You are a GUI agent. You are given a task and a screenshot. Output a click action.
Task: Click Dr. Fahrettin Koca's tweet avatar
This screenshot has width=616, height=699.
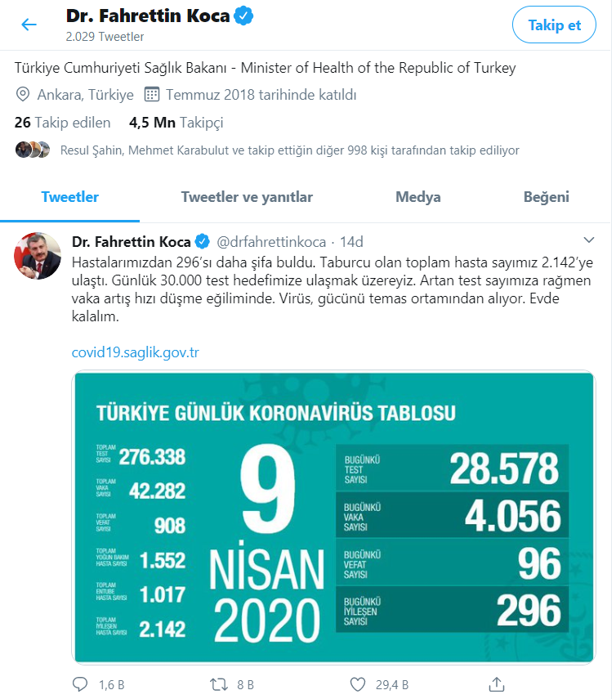coord(38,256)
